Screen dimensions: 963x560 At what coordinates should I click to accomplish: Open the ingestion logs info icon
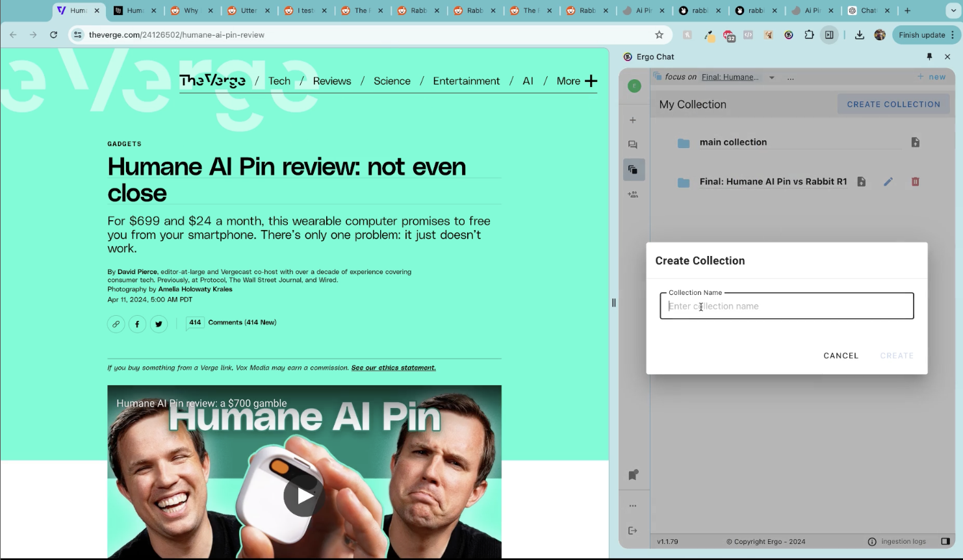click(x=872, y=542)
